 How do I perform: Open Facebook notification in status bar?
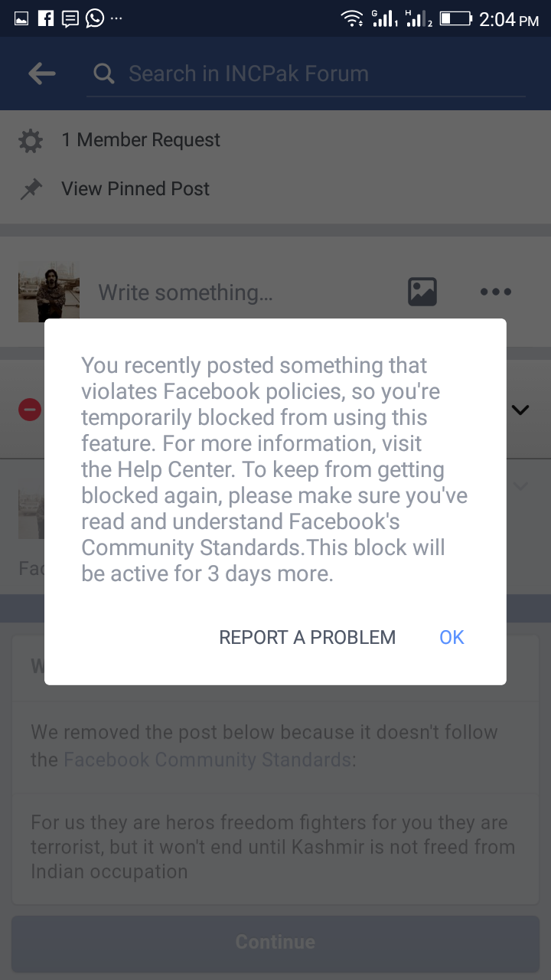[46, 18]
